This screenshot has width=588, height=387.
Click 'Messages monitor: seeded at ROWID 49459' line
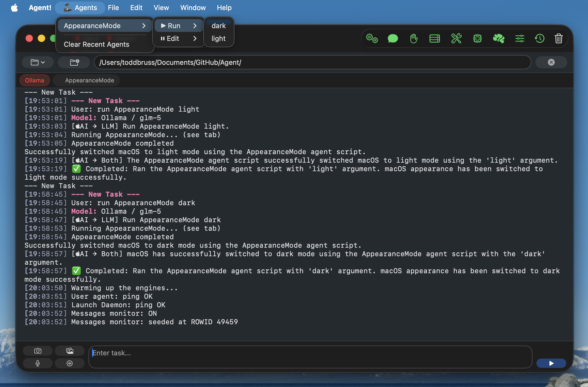(x=131, y=322)
